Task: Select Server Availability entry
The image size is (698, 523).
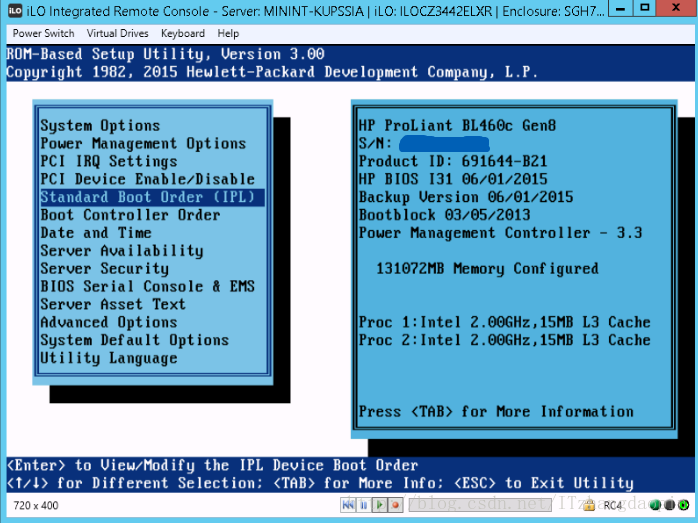Action: point(122,251)
